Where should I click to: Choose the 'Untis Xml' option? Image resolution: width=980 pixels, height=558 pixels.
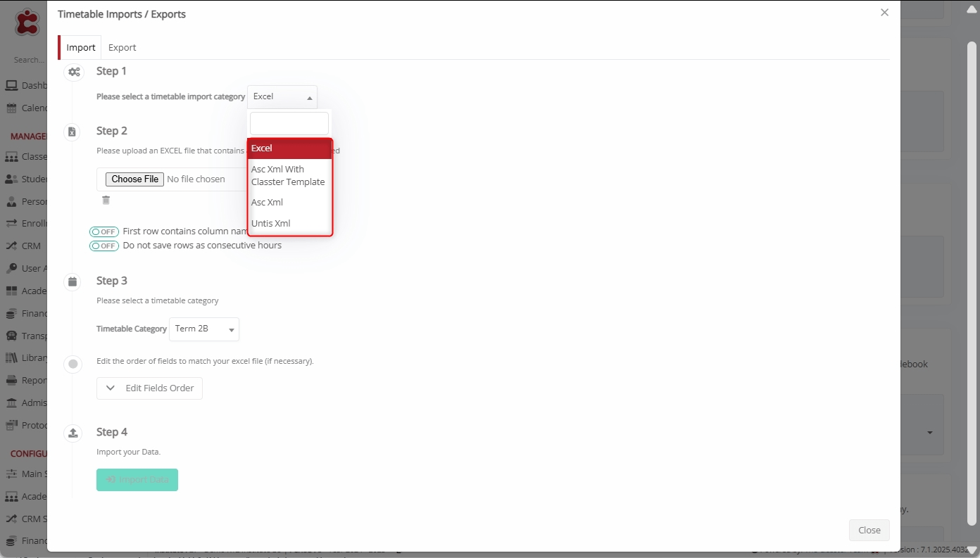271,224
